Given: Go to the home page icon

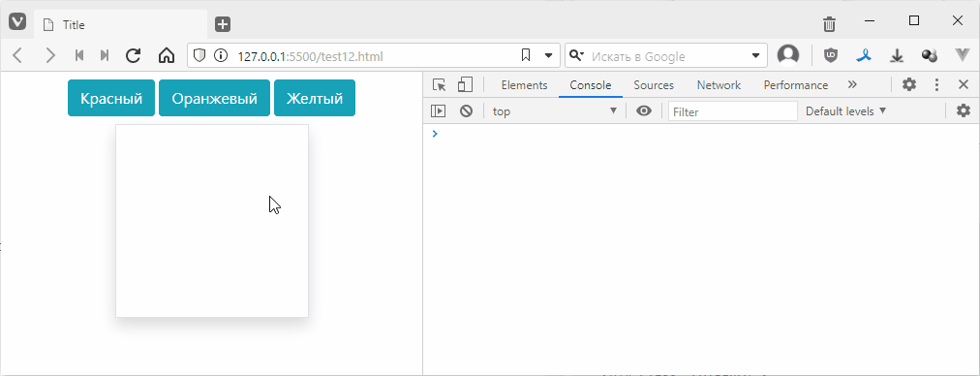Looking at the screenshot, I should (167, 55).
